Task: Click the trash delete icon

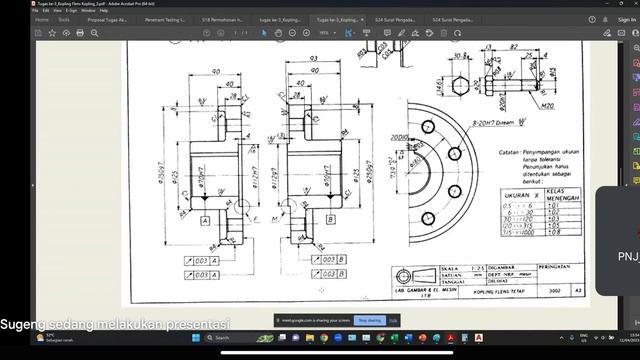Action: click(x=444, y=33)
